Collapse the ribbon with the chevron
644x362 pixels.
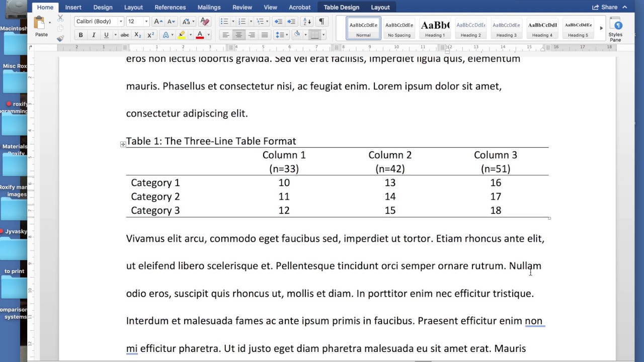click(625, 7)
